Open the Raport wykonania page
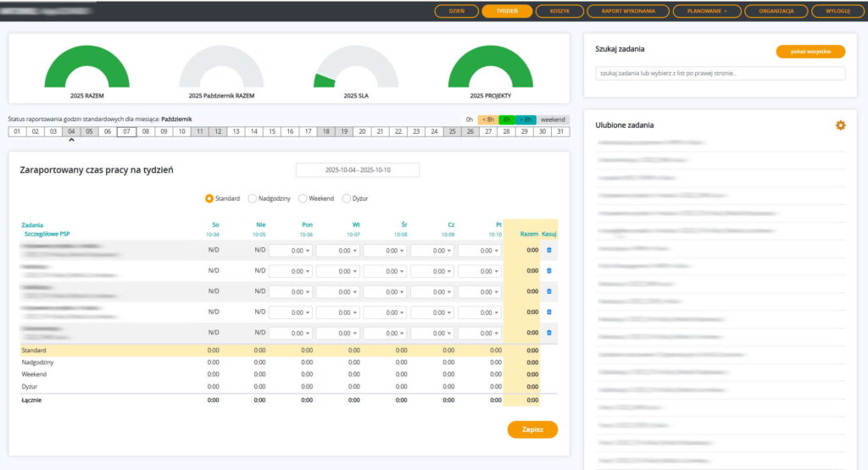This screenshot has width=868, height=470. coord(628,12)
